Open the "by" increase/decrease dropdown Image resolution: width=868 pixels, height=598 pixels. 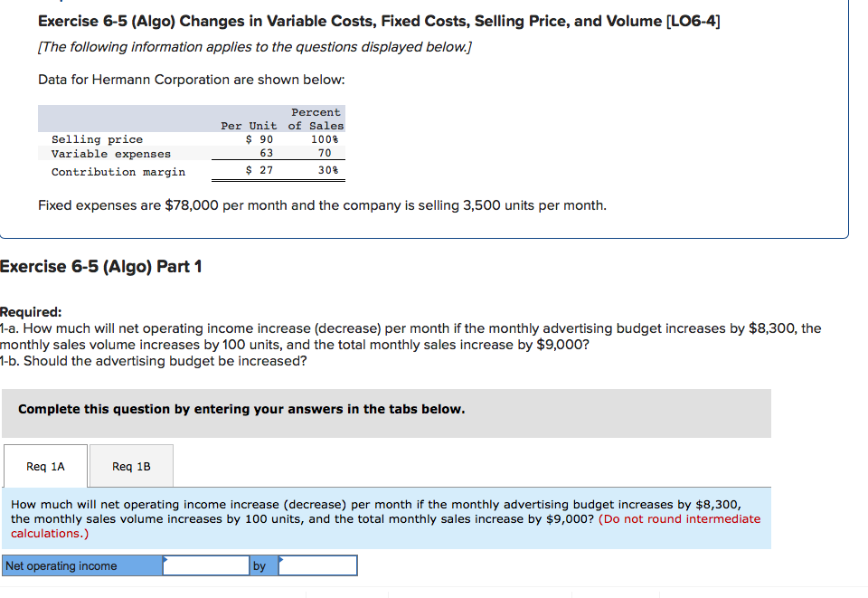[x=317, y=565]
